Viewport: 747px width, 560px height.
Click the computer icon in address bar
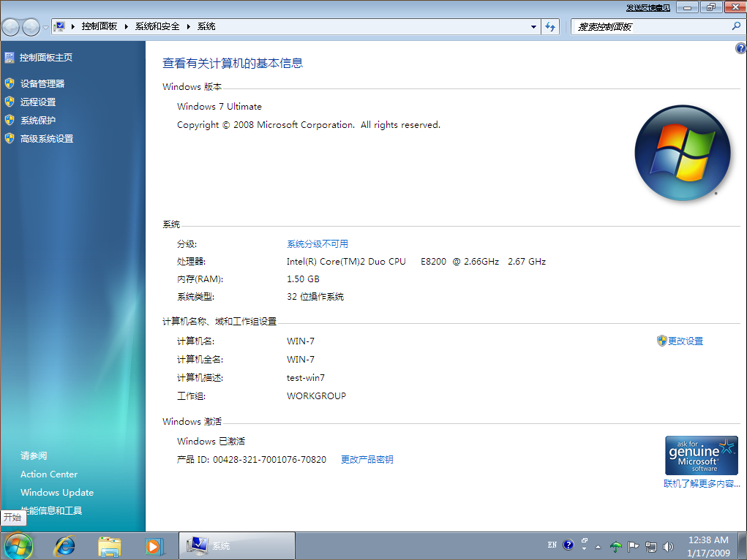tap(59, 26)
